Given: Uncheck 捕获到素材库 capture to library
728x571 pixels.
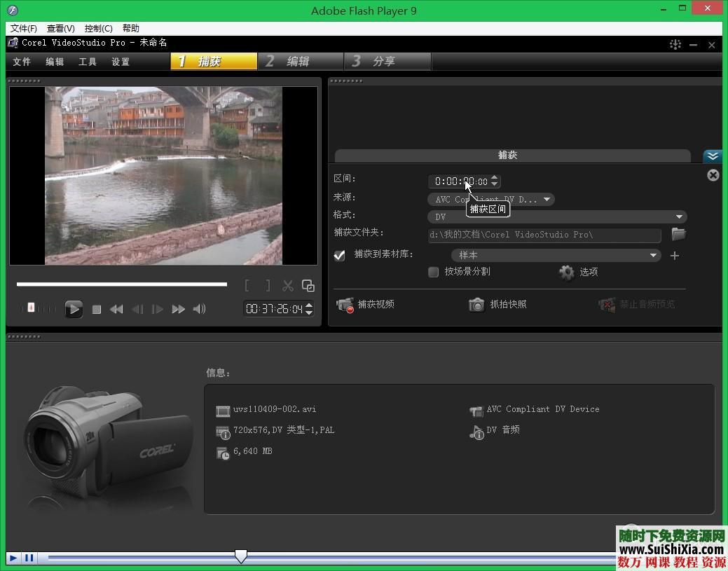Looking at the screenshot, I should click(x=339, y=255).
